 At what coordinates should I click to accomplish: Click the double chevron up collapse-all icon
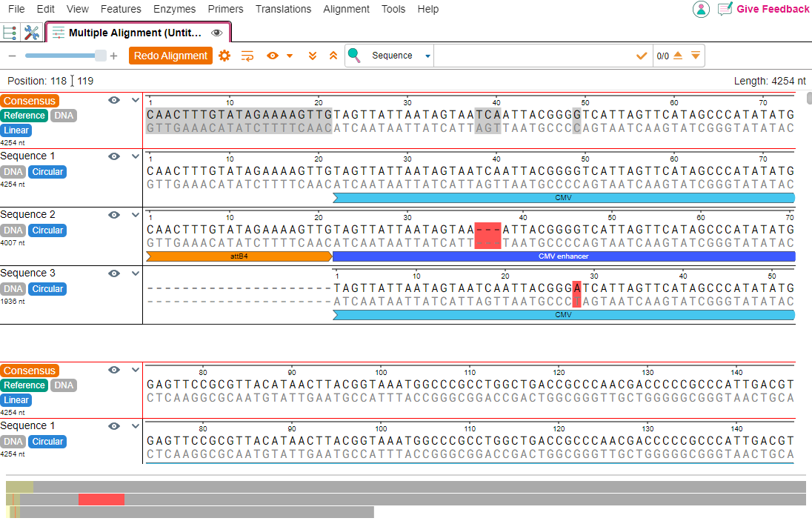click(333, 56)
